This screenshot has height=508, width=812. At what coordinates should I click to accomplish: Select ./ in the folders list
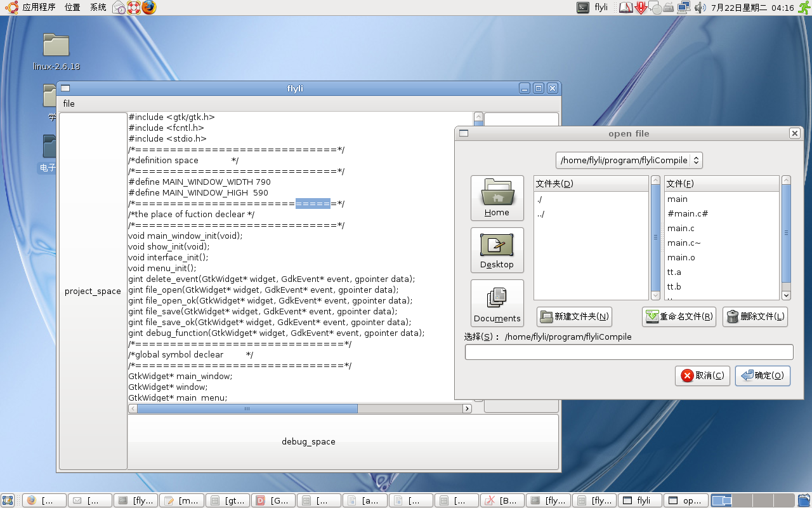point(591,199)
